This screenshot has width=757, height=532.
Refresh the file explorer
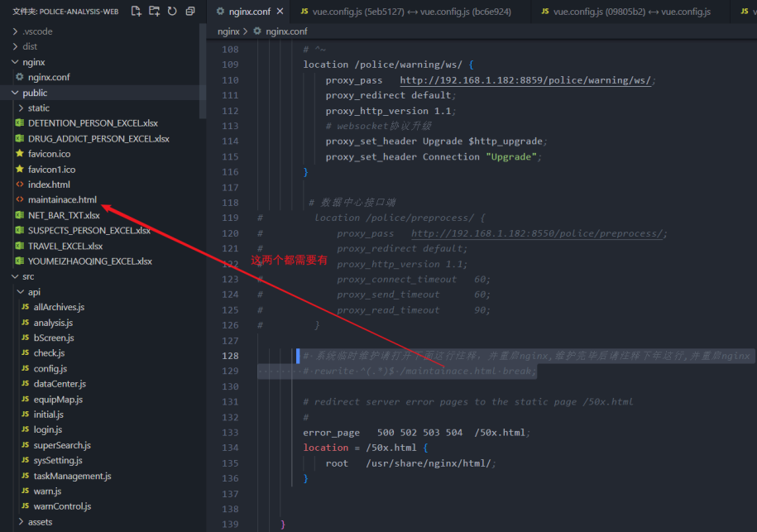pos(172,12)
